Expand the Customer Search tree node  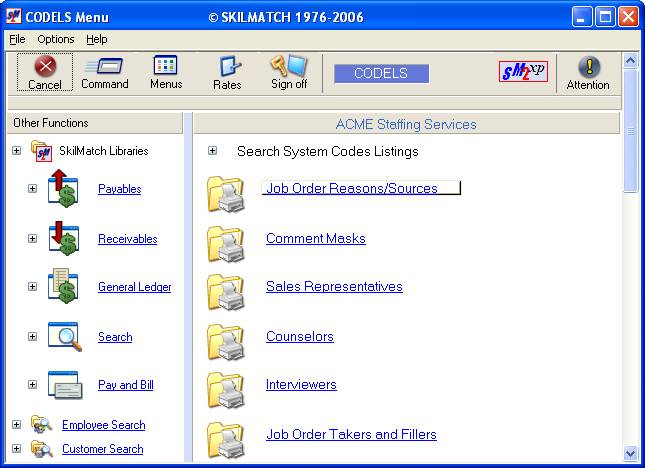point(16,448)
